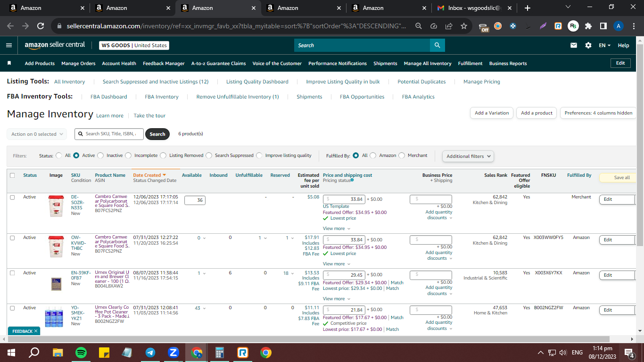
Task: Sort by the Date Created column header
Action: 149,175
